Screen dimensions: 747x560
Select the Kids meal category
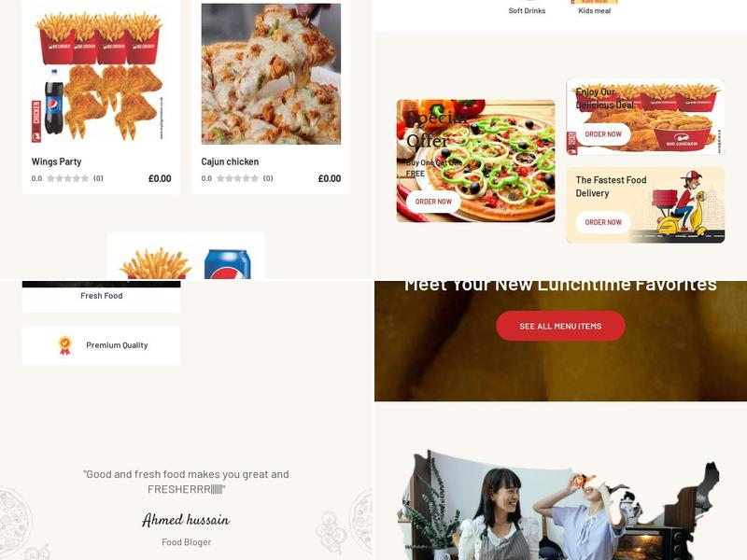(x=595, y=10)
